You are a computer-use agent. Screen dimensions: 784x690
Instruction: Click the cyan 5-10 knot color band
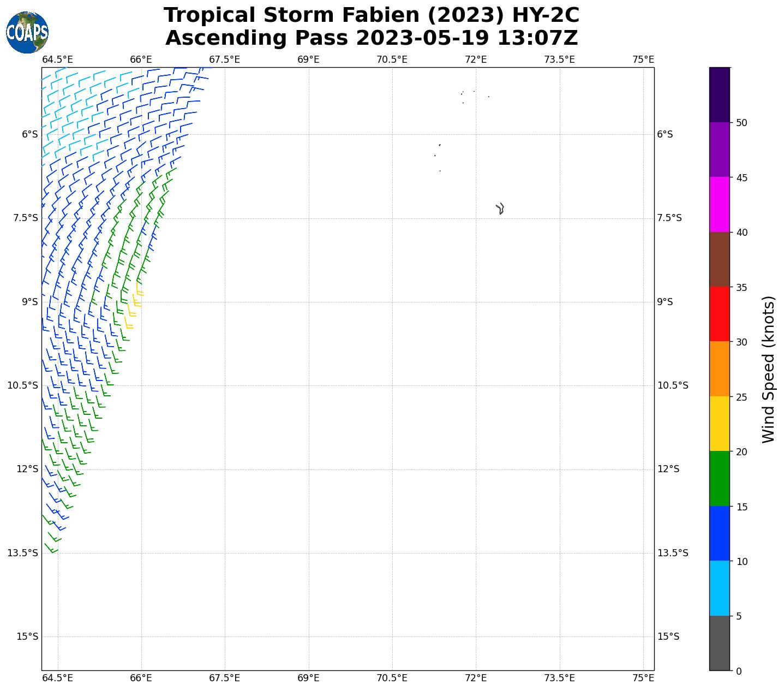coord(719,588)
